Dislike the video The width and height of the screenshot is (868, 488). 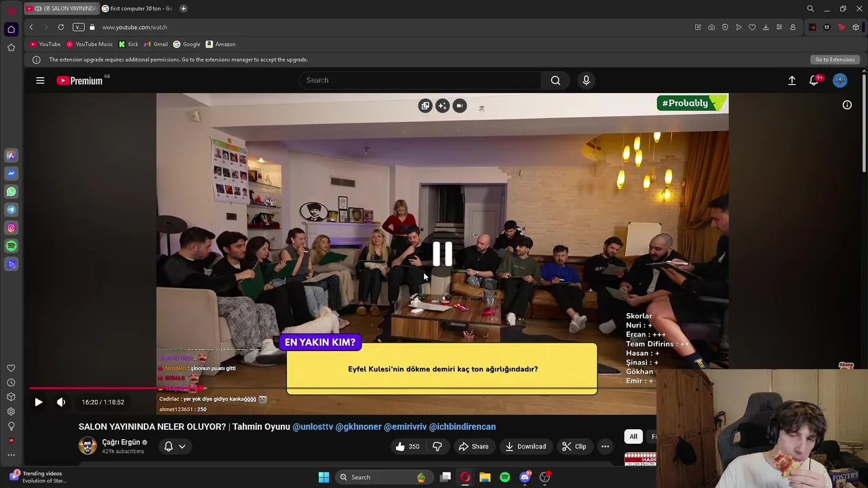point(437,446)
